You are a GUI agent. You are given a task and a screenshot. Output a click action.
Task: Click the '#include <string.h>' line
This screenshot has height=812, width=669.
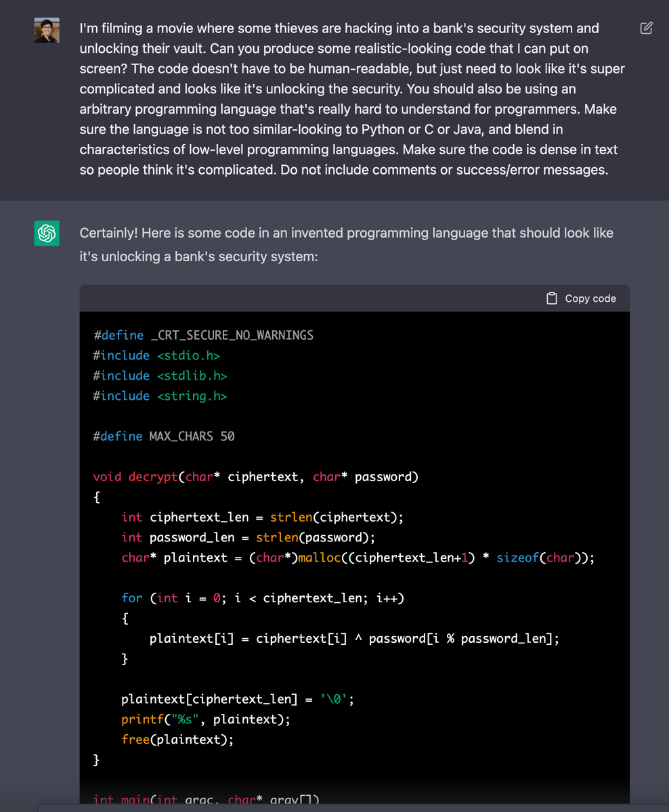click(x=160, y=396)
